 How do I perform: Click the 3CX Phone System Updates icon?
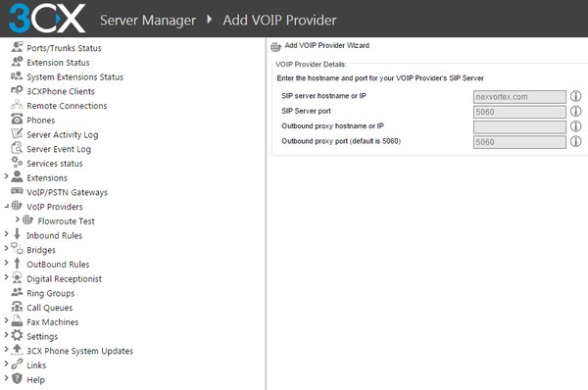[17, 350]
